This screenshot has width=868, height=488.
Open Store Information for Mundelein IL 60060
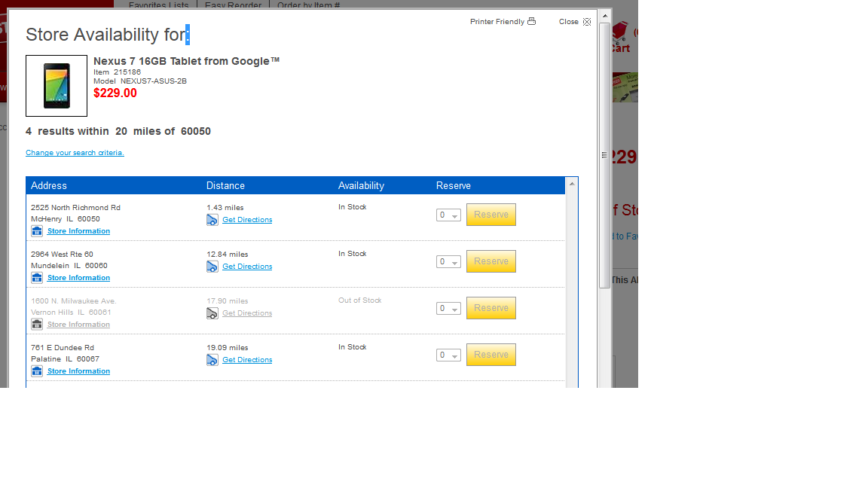(78, 278)
